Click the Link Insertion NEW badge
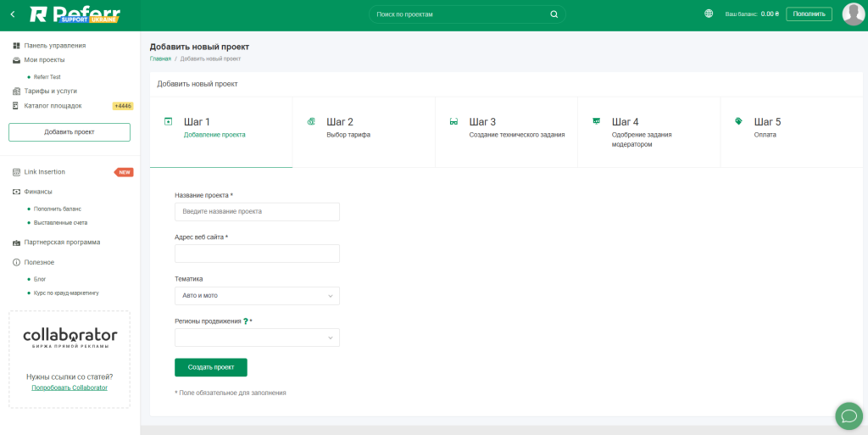Screen dimensions: 868x435 pos(124,172)
